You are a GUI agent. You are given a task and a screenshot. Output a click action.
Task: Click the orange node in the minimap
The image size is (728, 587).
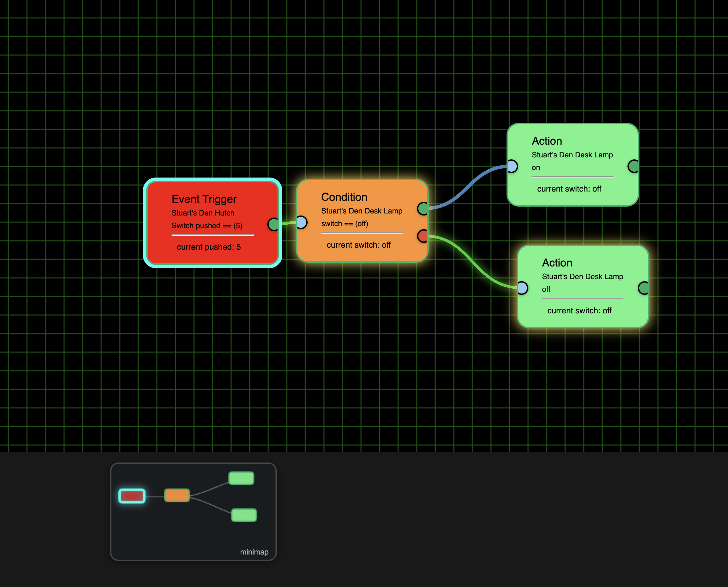[x=177, y=495]
